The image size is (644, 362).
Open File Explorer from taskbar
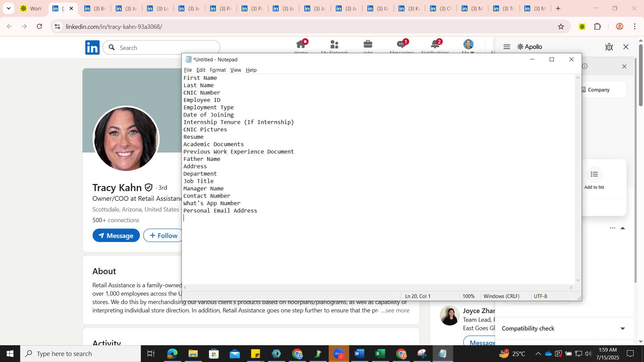[193, 354]
